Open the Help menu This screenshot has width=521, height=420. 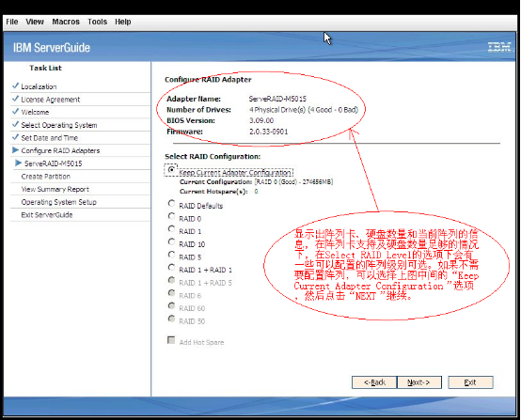[123, 22]
